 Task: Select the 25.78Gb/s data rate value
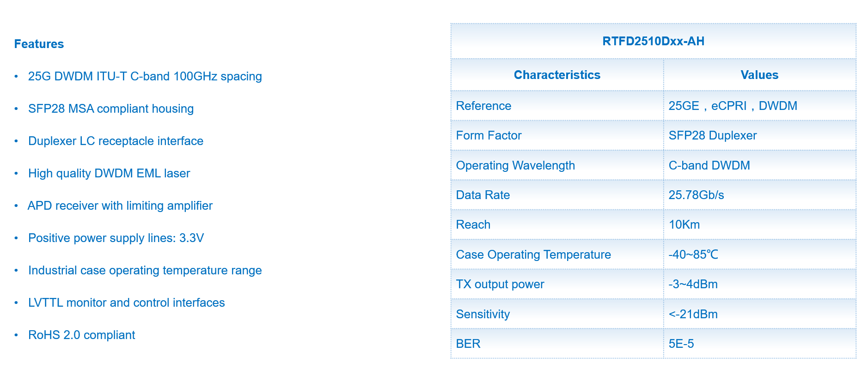point(696,195)
